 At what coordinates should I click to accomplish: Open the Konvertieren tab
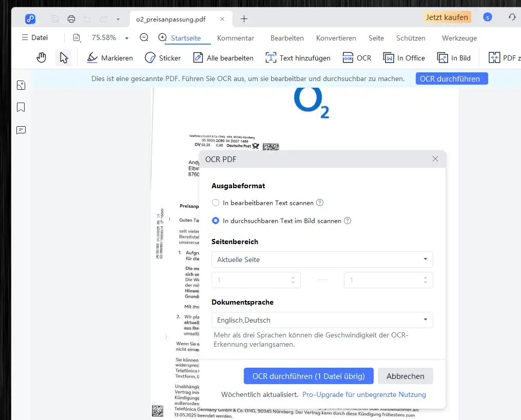[336, 38]
